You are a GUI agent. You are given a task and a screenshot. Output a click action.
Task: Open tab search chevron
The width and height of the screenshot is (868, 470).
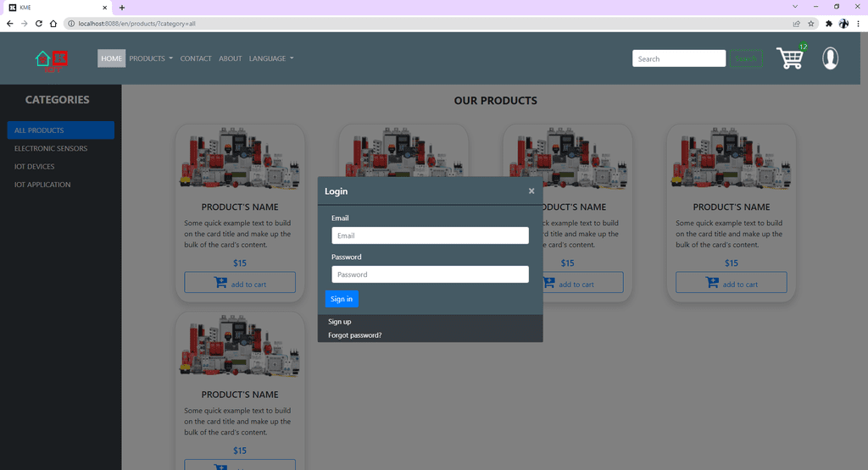(795, 7)
